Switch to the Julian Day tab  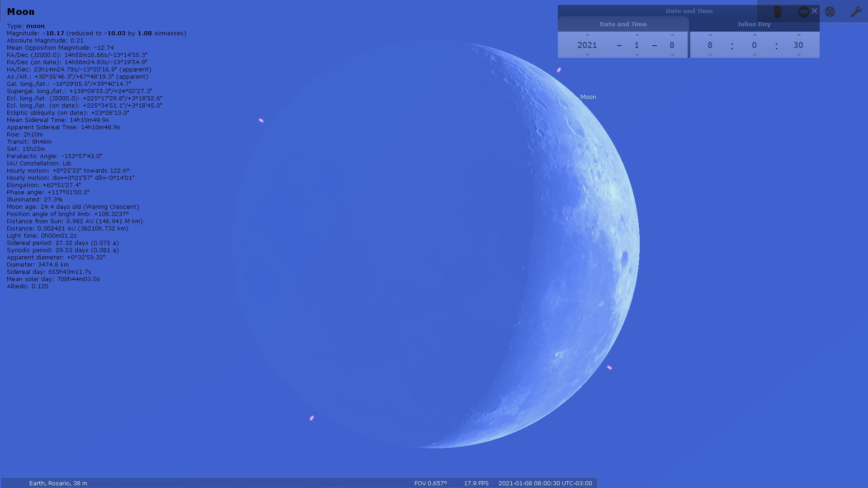click(754, 24)
